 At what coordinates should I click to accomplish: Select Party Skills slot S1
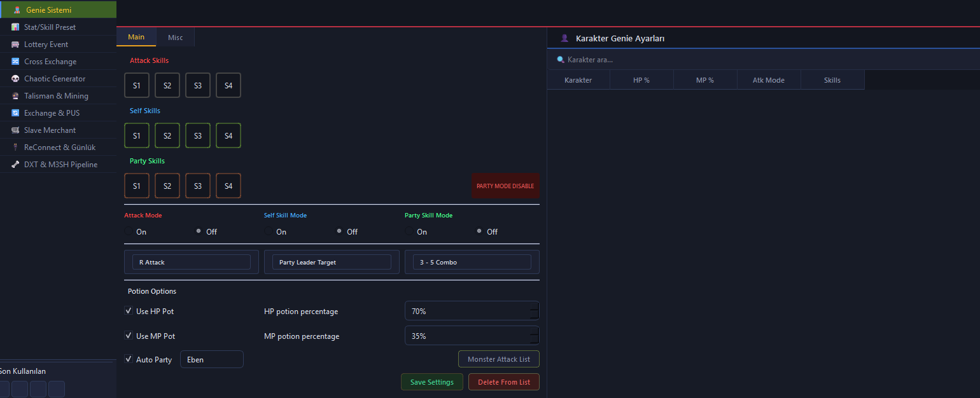[137, 186]
